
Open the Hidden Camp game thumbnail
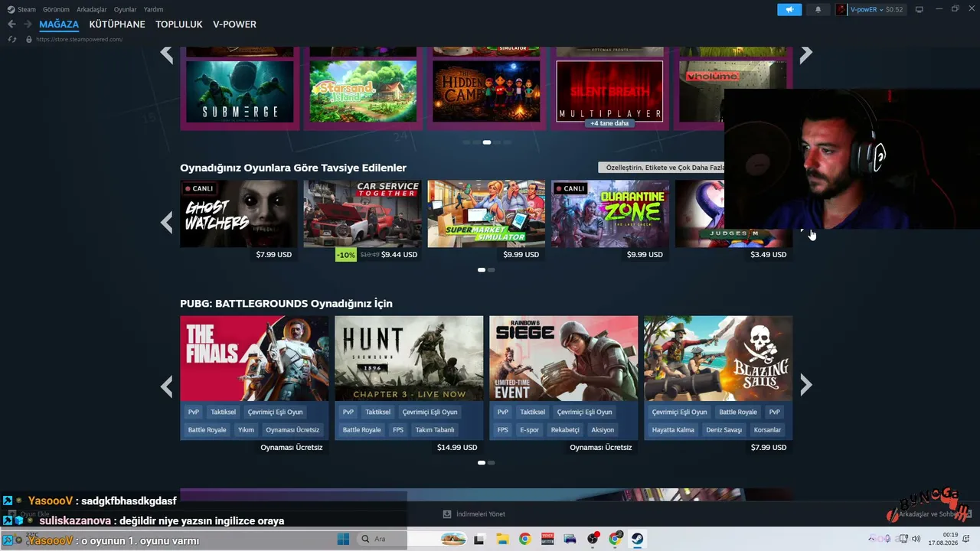(x=486, y=92)
